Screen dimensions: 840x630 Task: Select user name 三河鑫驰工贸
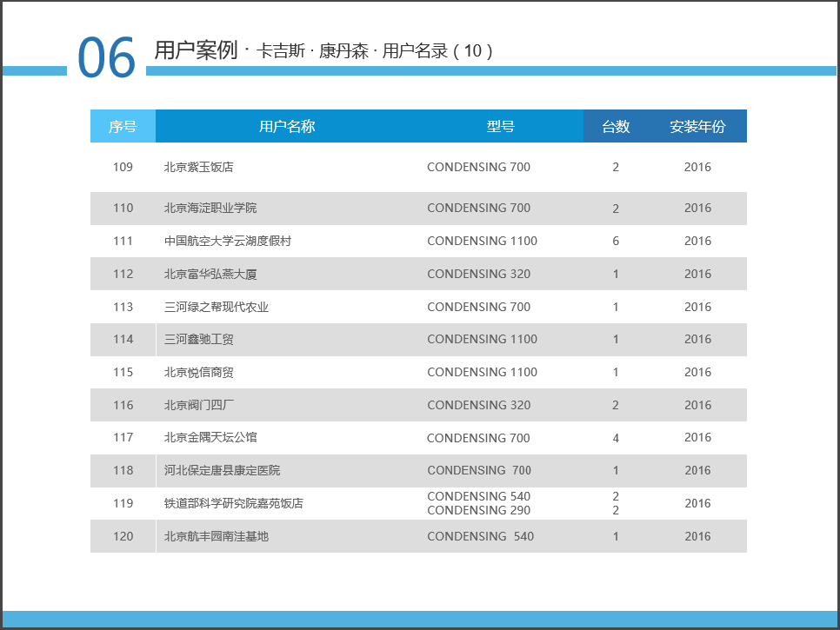coord(199,339)
